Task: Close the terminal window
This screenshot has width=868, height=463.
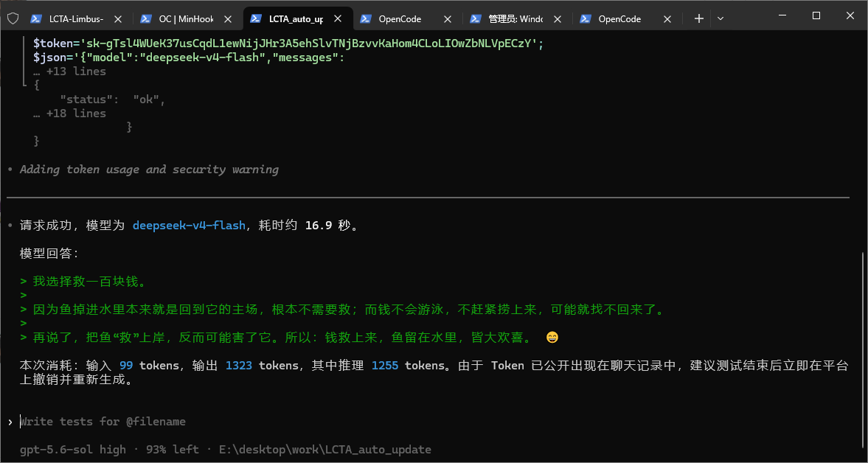Action: click(x=850, y=15)
